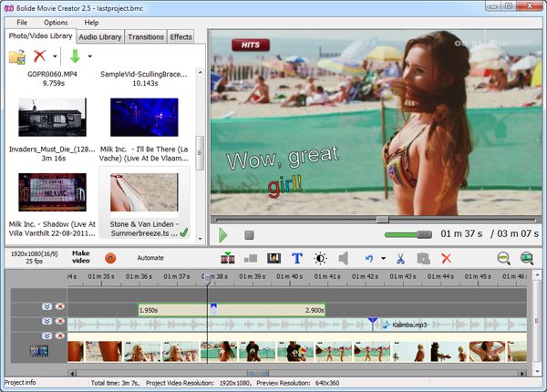Click the red delete X in timeline toolbar
Image resolution: width=547 pixels, height=392 pixels.
click(446, 258)
